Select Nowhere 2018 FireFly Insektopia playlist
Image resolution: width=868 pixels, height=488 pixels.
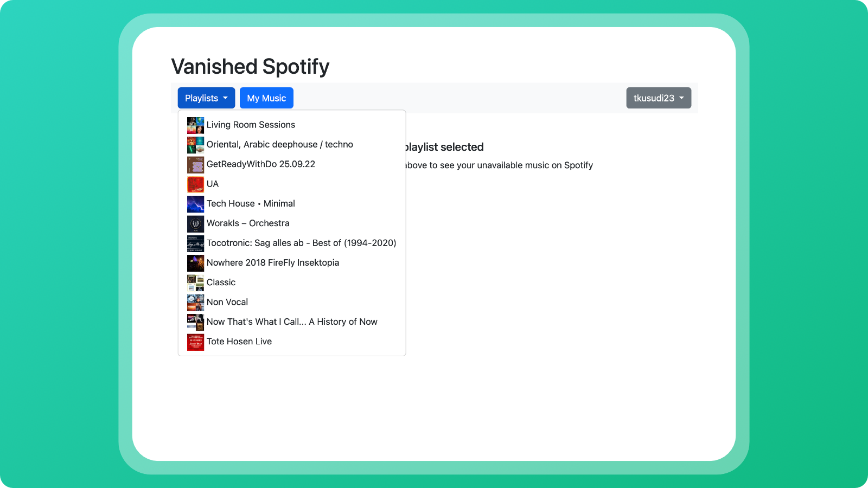coord(272,262)
